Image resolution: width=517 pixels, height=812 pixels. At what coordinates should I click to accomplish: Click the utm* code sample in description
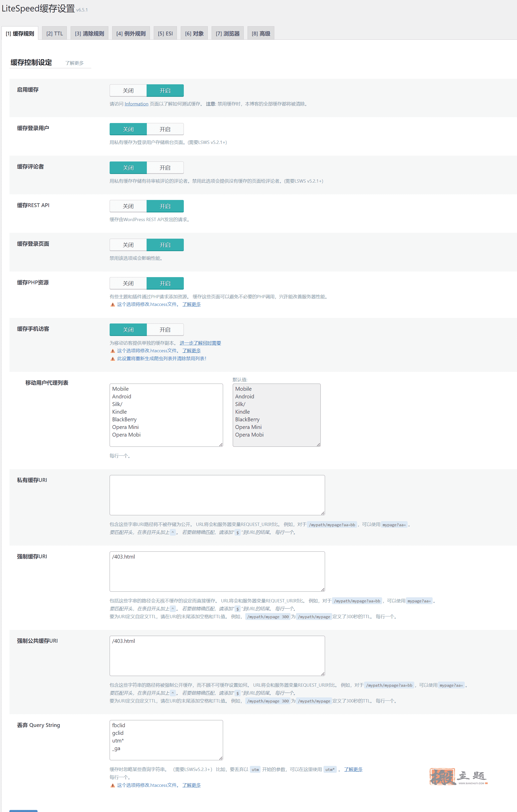pyautogui.click(x=330, y=769)
